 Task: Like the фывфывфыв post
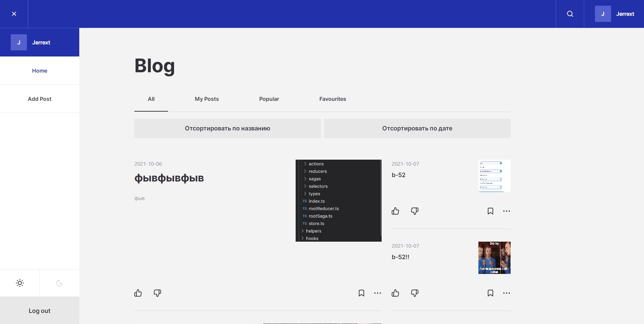point(138,293)
